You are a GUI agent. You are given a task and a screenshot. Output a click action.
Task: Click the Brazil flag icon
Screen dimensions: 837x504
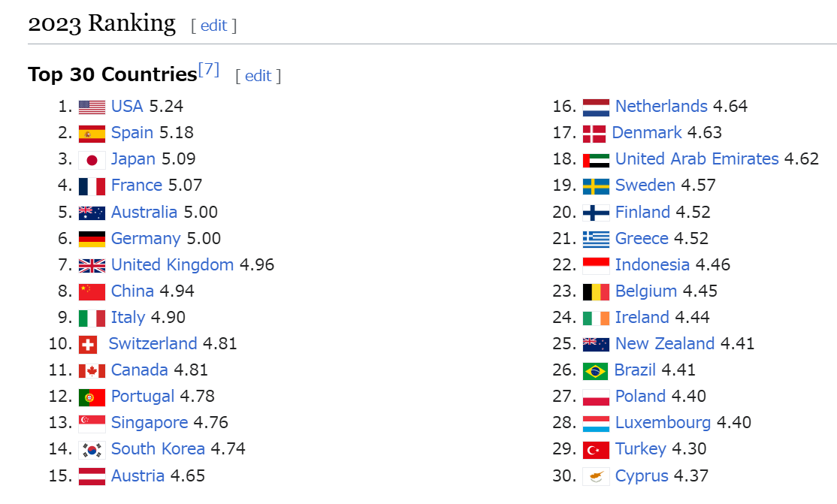(x=595, y=370)
